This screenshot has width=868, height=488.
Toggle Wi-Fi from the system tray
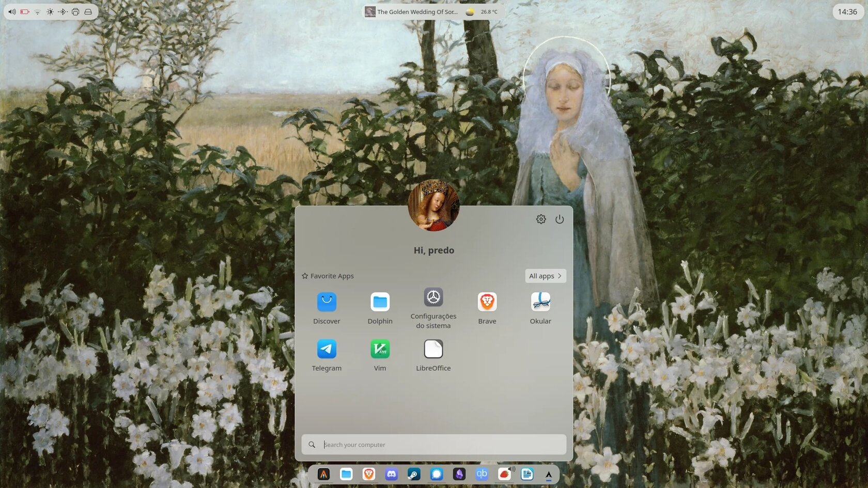click(x=37, y=11)
